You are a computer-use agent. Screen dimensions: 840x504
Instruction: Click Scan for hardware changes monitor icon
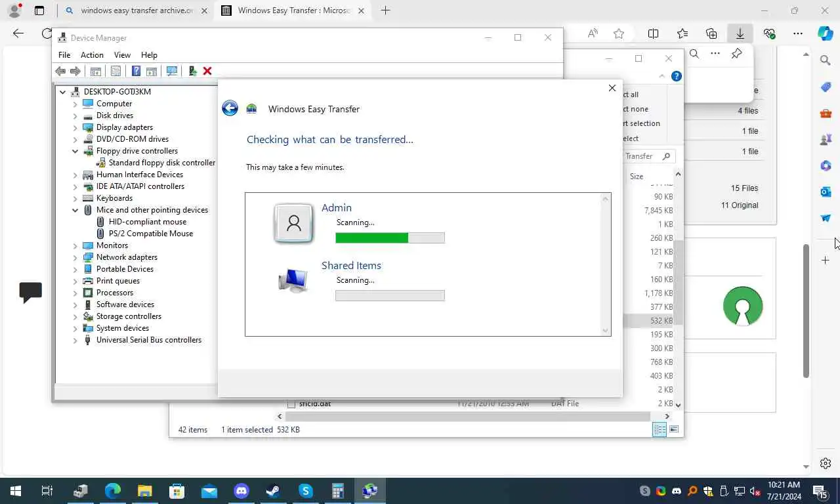(172, 71)
